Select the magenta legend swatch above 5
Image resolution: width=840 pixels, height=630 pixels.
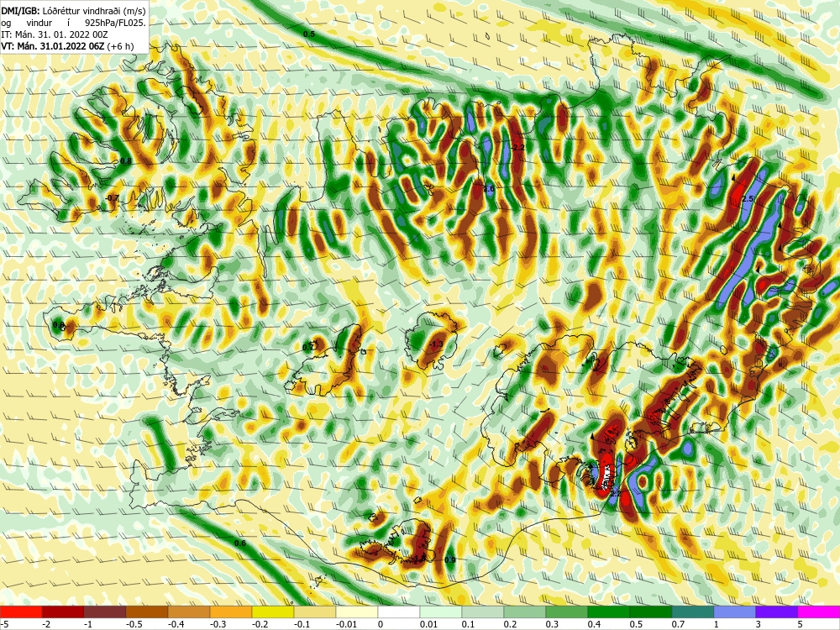coord(819,612)
